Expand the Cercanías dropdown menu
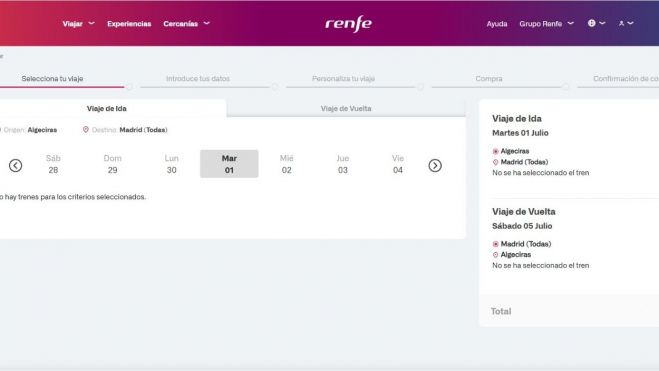 [187, 24]
